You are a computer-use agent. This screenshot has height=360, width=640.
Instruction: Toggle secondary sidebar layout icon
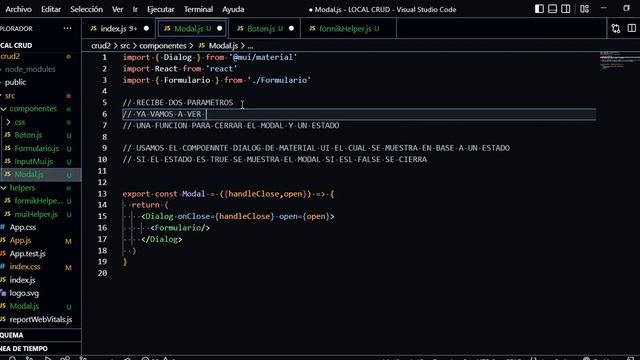[565, 9]
